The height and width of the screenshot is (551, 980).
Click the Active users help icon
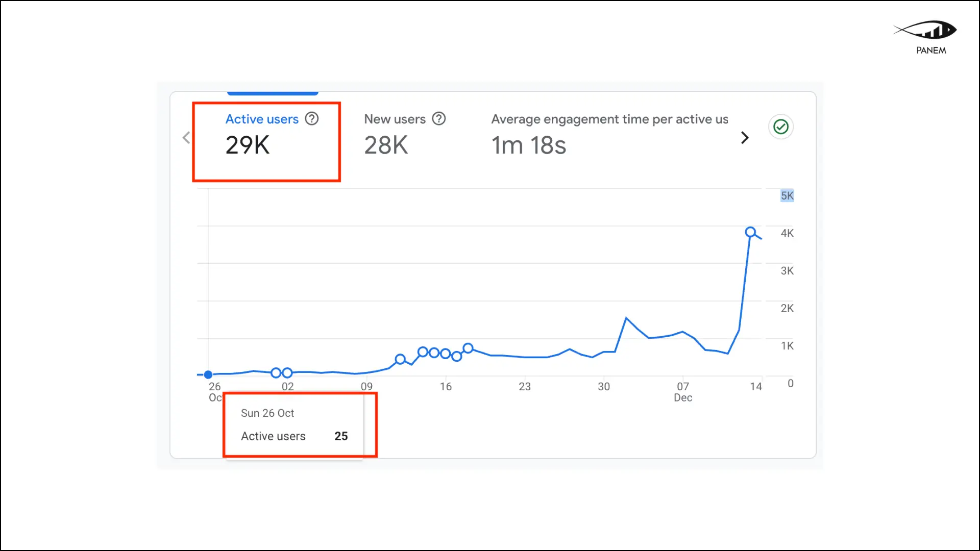coord(312,119)
